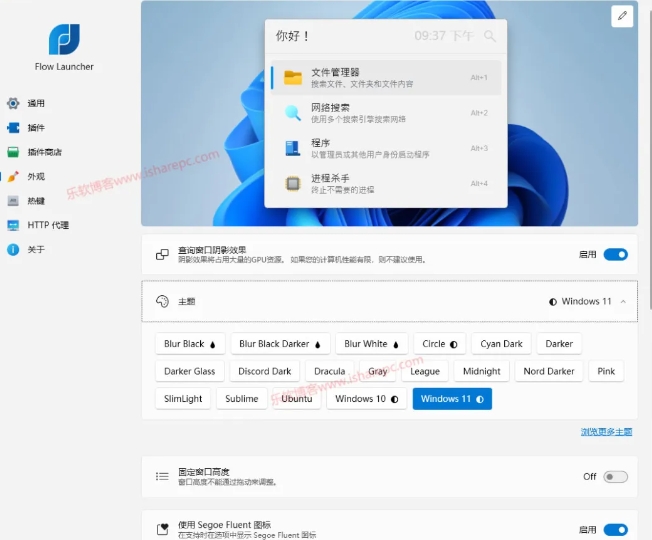The image size is (652, 540).
Task: Click the keyboard icon beside 热键
Action: pyautogui.click(x=13, y=201)
